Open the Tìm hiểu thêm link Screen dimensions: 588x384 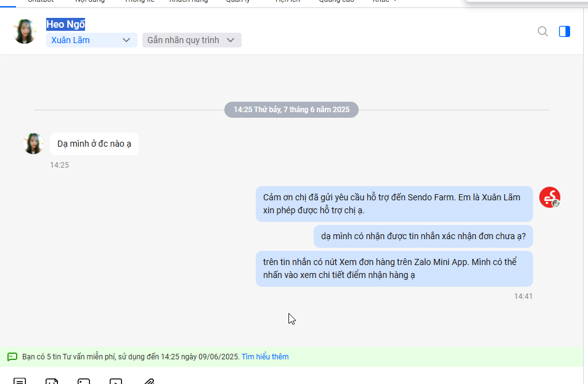(265, 357)
